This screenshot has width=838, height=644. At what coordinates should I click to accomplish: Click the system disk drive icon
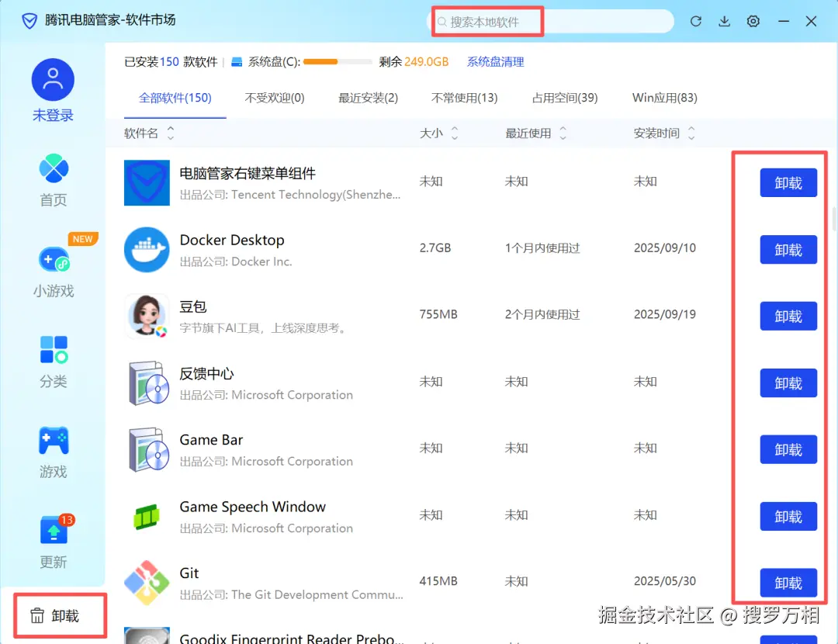click(236, 62)
